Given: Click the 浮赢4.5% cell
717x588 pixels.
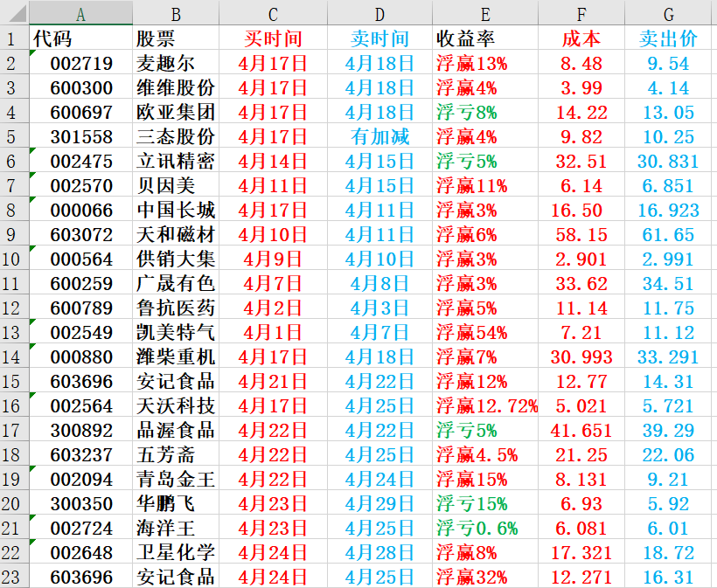Looking at the screenshot, I should click(485, 453).
